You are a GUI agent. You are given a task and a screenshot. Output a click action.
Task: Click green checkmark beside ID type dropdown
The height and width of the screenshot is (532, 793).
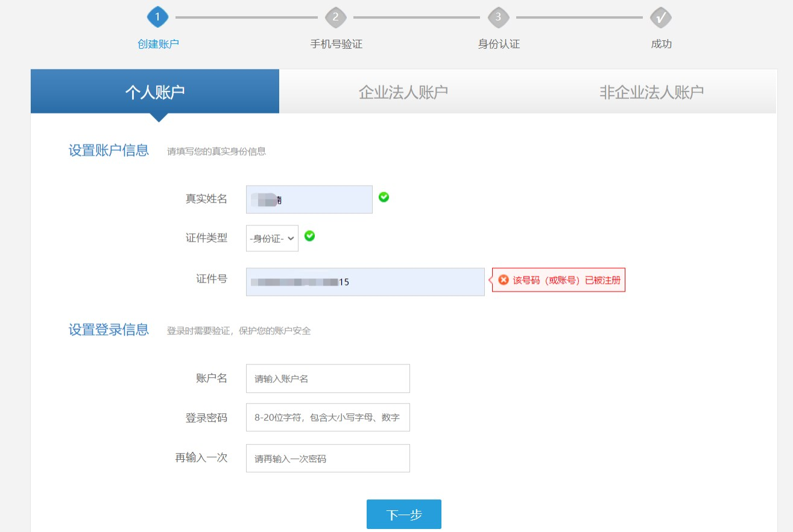[309, 236]
